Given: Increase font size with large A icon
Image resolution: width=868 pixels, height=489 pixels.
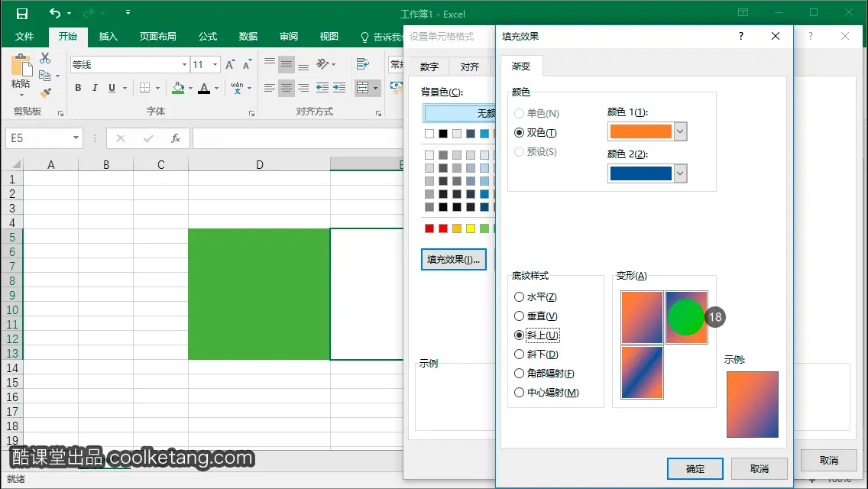Looking at the screenshot, I should (x=230, y=64).
